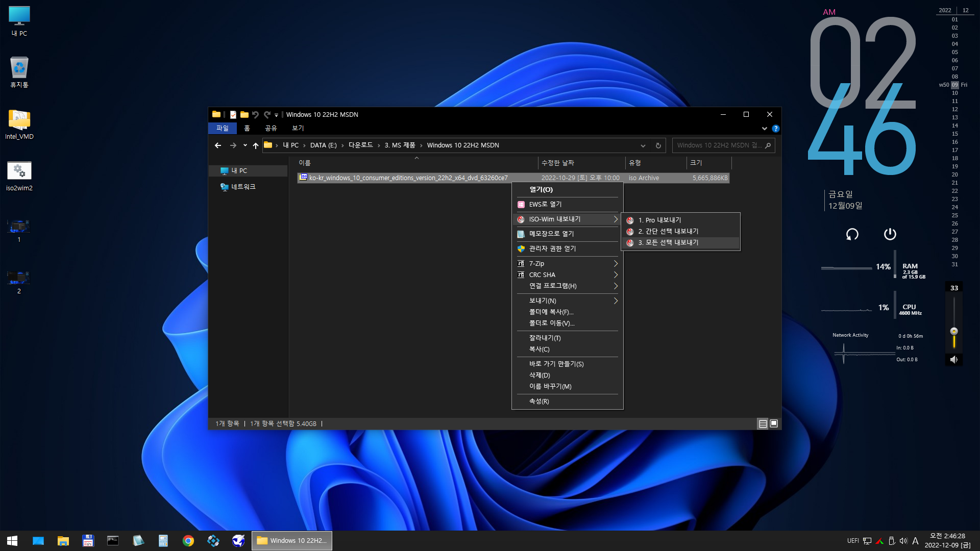Expand the address bar history dropdown
The height and width of the screenshot is (551, 980).
643,145
